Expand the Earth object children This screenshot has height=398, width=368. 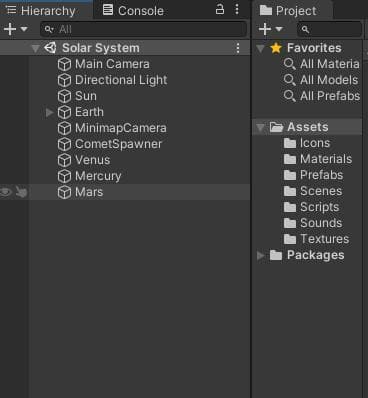(49, 112)
